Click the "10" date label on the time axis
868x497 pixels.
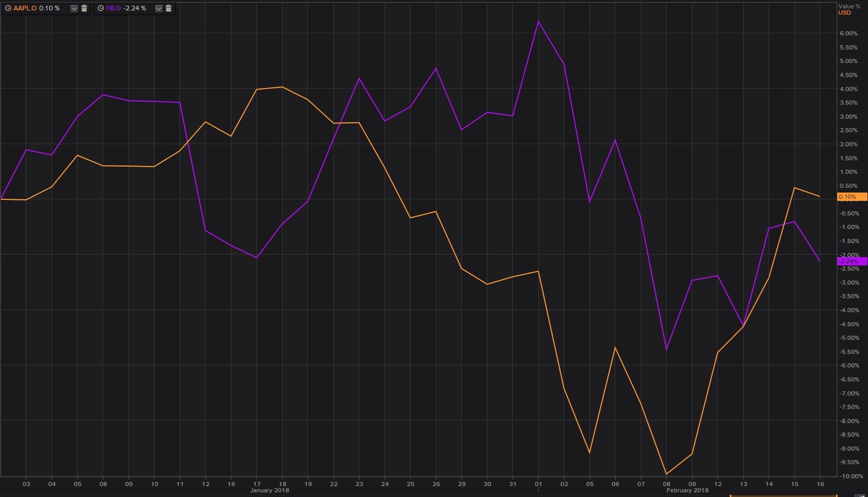click(x=154, y=484)
